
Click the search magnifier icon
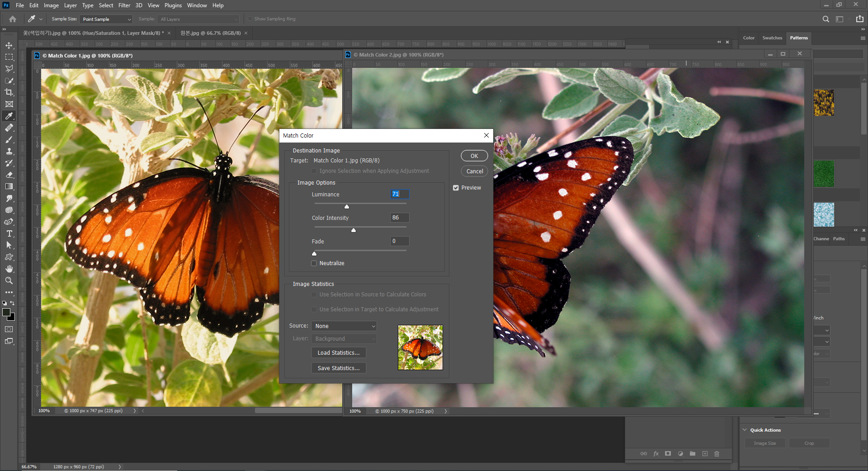(x=826, y=19)
